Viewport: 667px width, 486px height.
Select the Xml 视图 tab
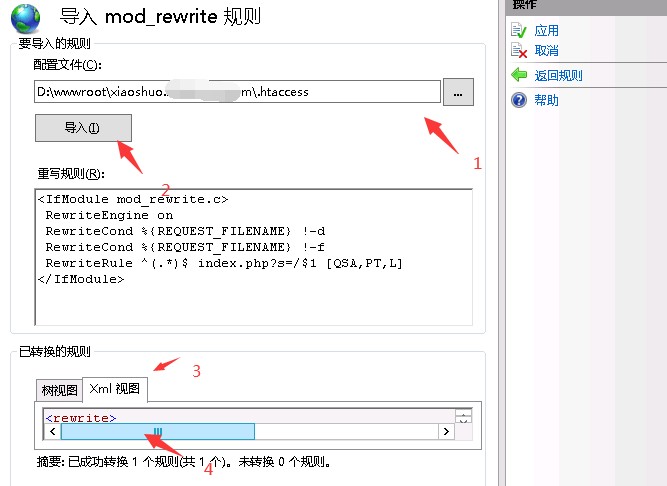115,389
